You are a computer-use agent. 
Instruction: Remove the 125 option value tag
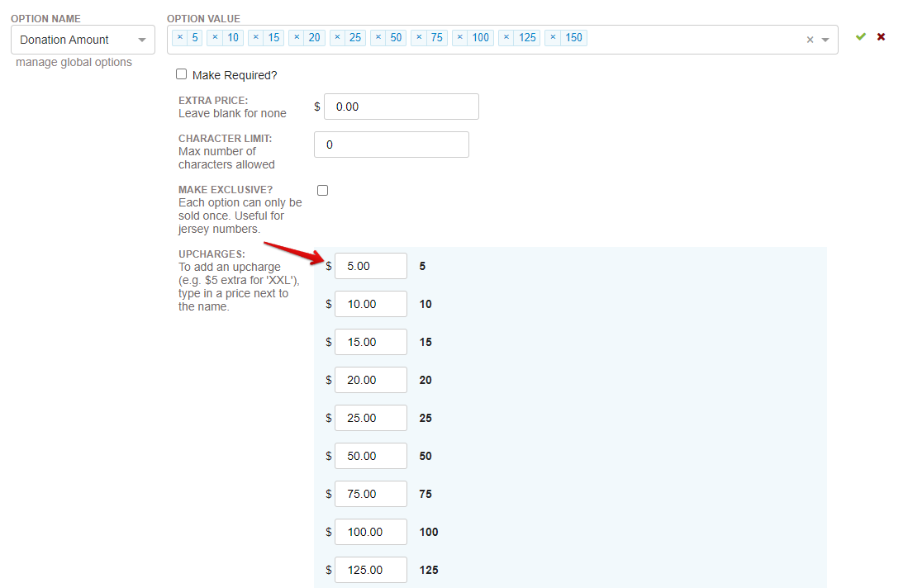pos(506,37)
